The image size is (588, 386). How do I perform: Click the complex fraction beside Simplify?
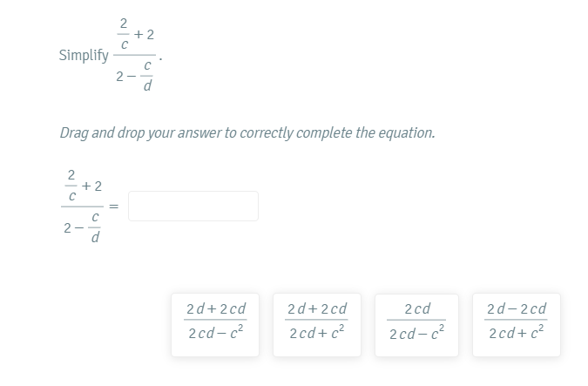[x=136, y=56]
